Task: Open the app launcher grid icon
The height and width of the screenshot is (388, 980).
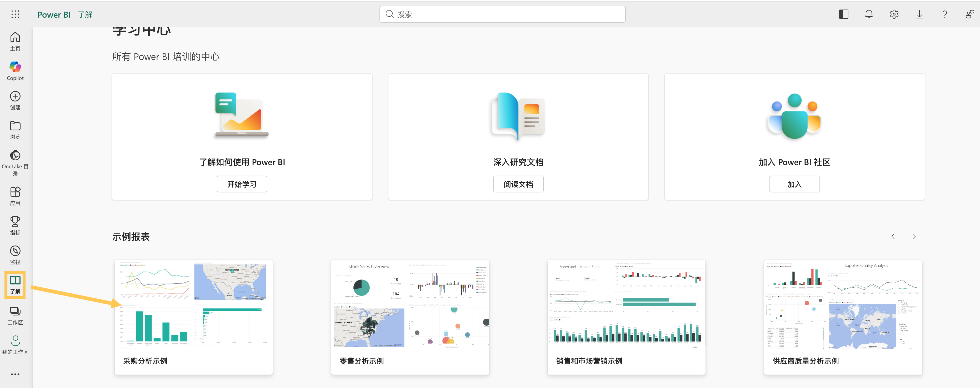Action: coord(15,14)
